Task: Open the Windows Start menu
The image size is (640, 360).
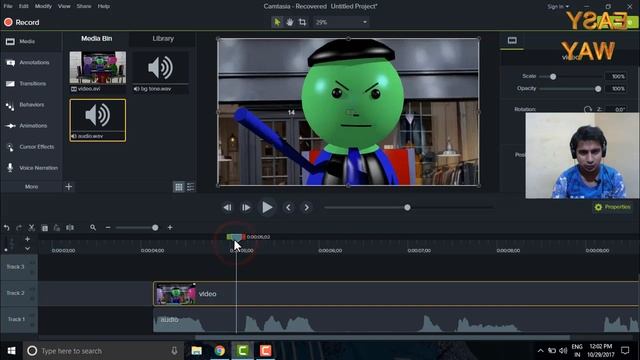Action: pos(11,351)
